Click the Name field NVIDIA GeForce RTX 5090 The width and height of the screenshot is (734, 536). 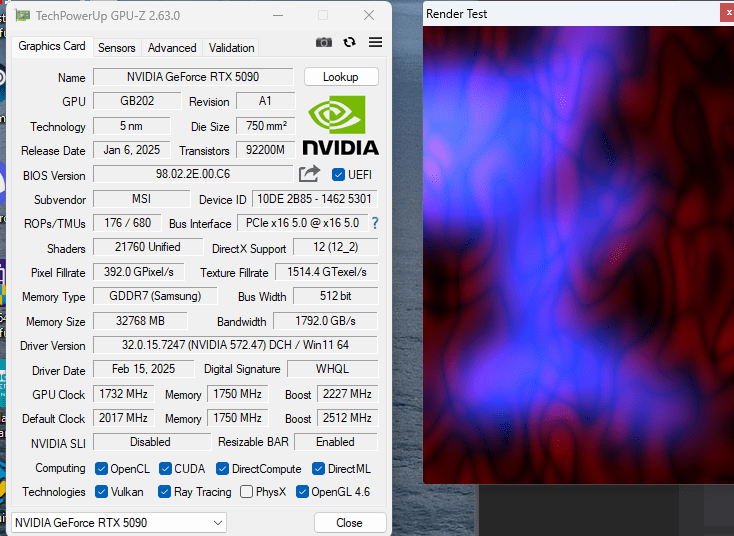(x=193, y=77)
